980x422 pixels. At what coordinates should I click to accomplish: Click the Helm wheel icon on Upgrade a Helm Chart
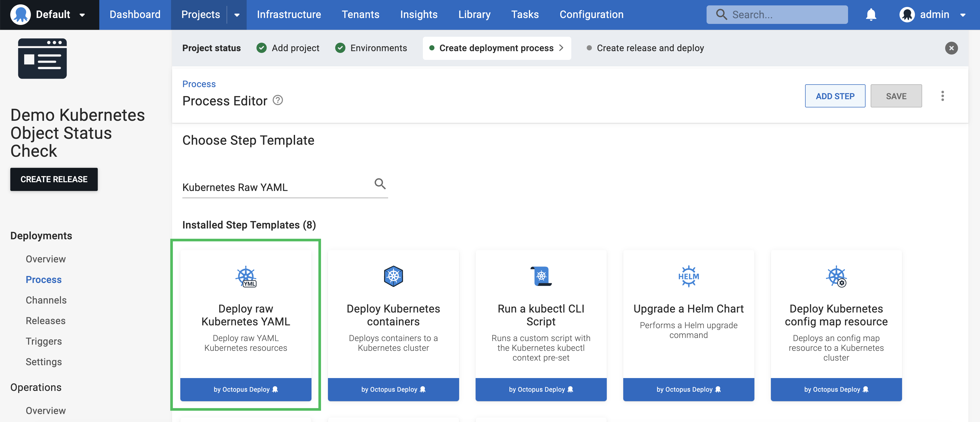tap(689, 276)
